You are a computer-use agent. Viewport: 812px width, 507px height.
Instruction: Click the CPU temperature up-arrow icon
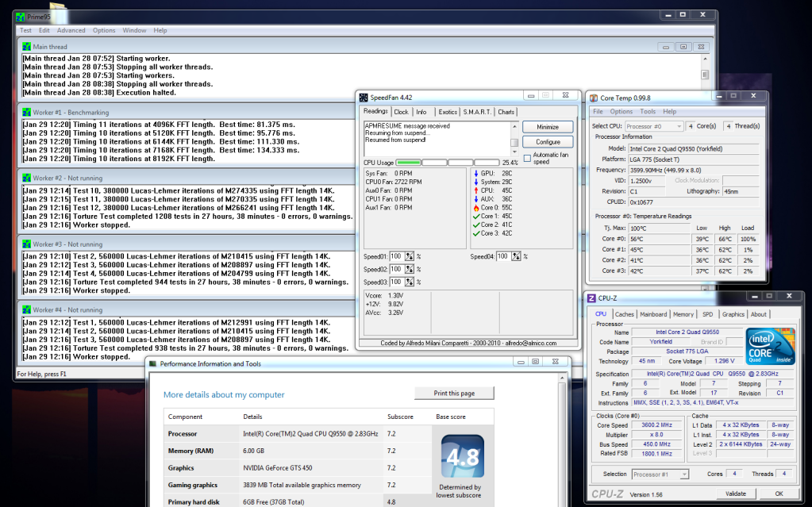476,190
